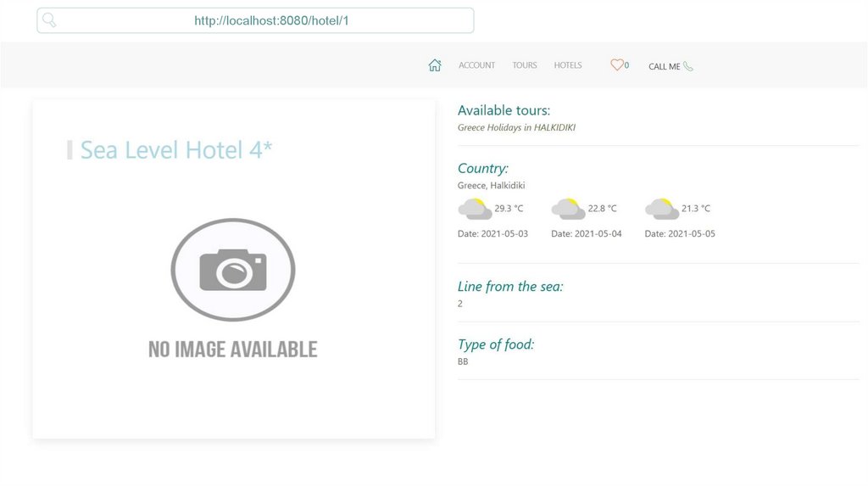Click the weather cloud icon for 2021-05-05
This screenshot has height=487, width=868.
point(661,209)
